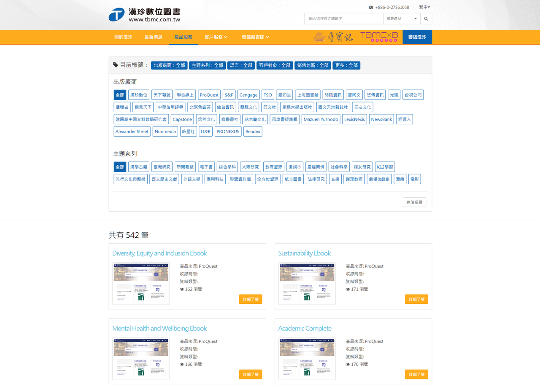This screenshot has width=540, height=392.
Task: Filter by publisher 漢珍數位
Action: pyautogui.click(x=139, y=95)
